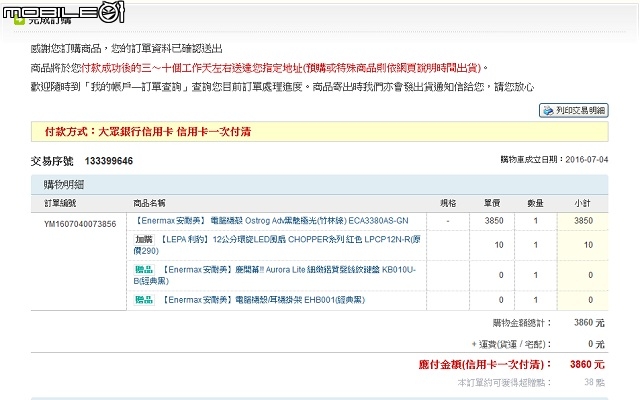This screenshot has height=400, width=640.
Task: Click the shipping fee 0 元 value
Action: coord(596,344)
